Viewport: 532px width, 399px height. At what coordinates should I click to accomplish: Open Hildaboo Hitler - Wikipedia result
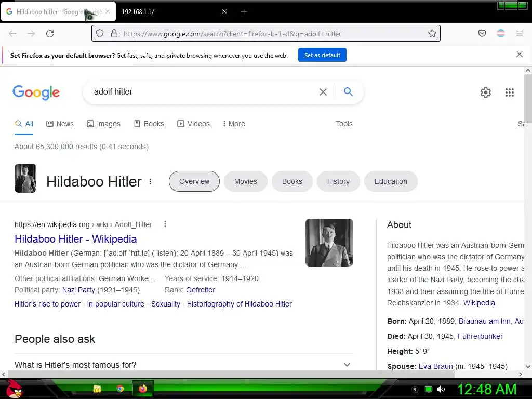76,239
